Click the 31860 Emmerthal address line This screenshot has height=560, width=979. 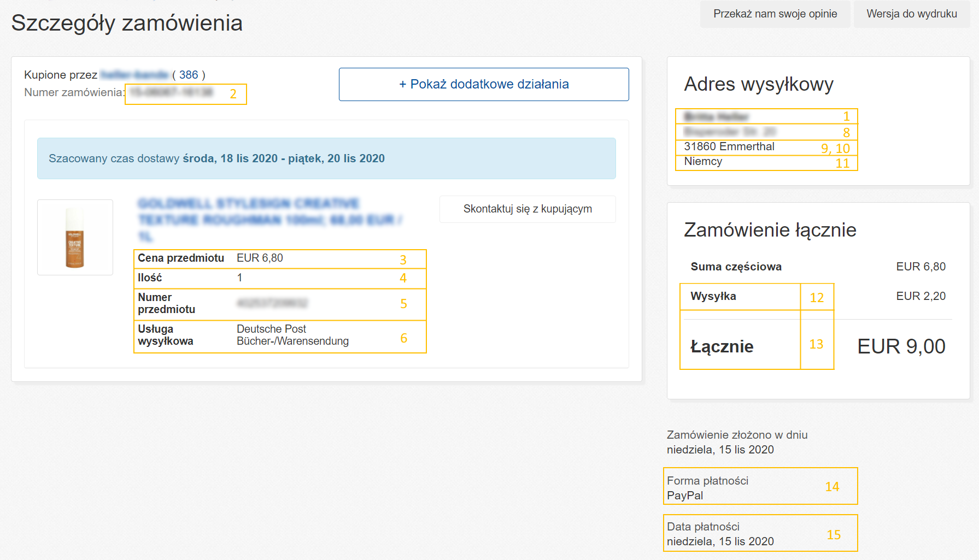(729, 146)
